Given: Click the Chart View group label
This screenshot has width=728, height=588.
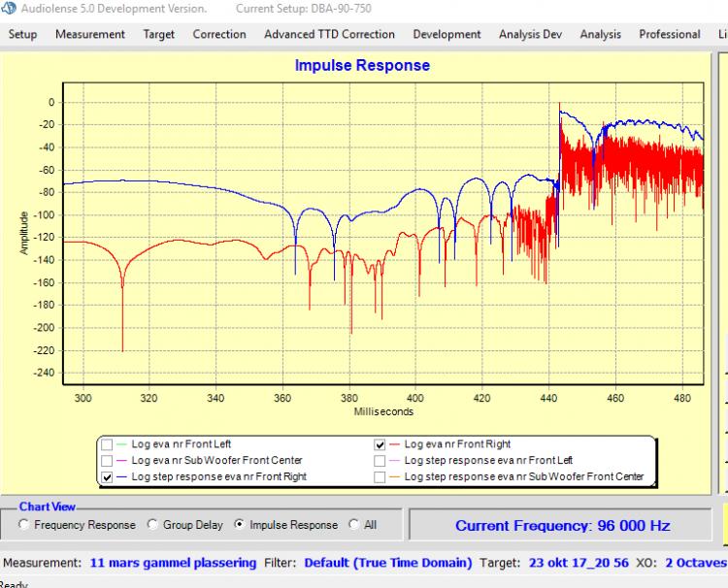Looking at the screenshot, I should [48, 506].
